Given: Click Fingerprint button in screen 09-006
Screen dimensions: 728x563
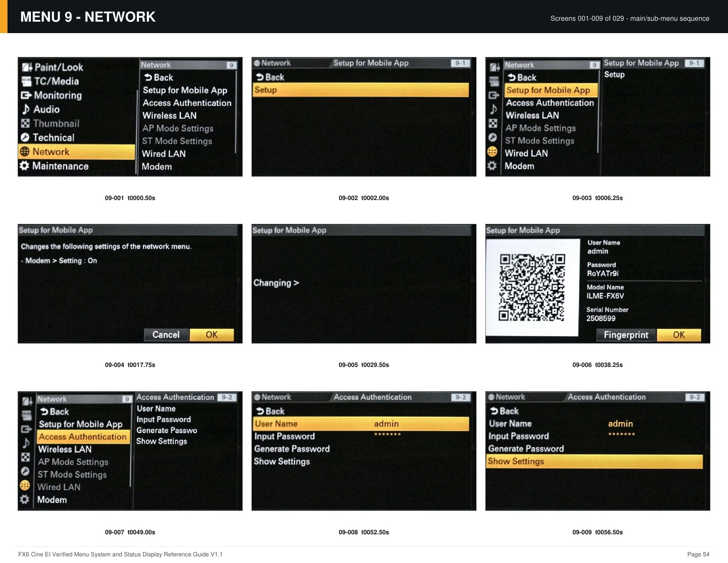Looking at the screenshot, I should [x=626, y=335].
